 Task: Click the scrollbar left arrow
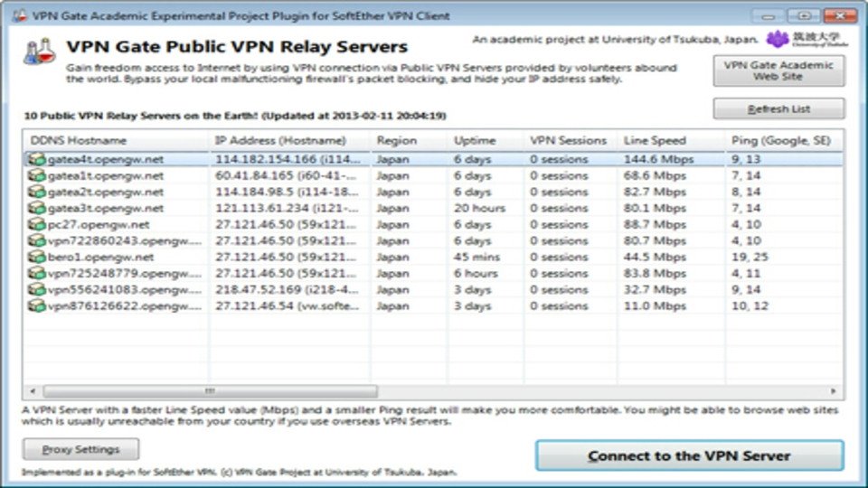[33, 391]
